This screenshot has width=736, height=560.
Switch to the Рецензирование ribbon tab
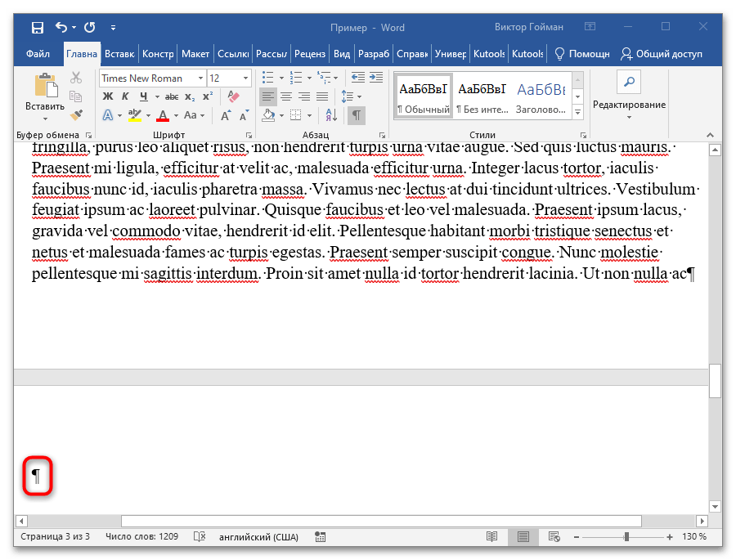(x=310, y=54)
